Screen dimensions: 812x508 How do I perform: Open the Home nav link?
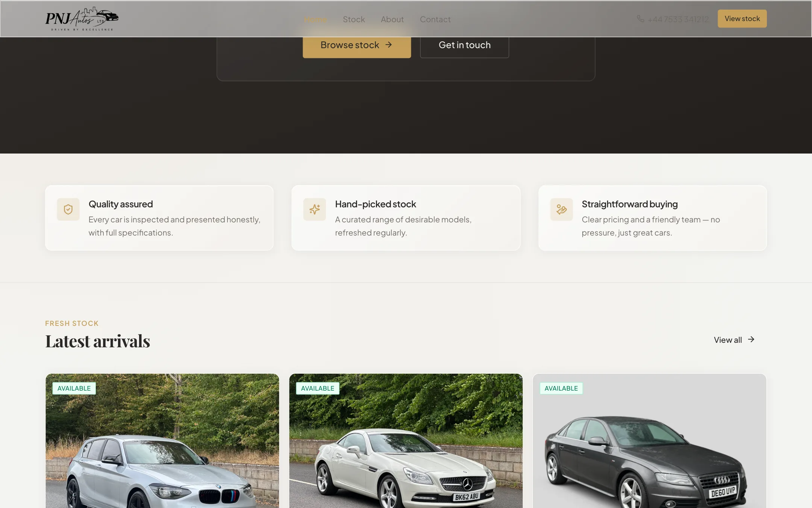pyautogui.click(x=315, y=19)
